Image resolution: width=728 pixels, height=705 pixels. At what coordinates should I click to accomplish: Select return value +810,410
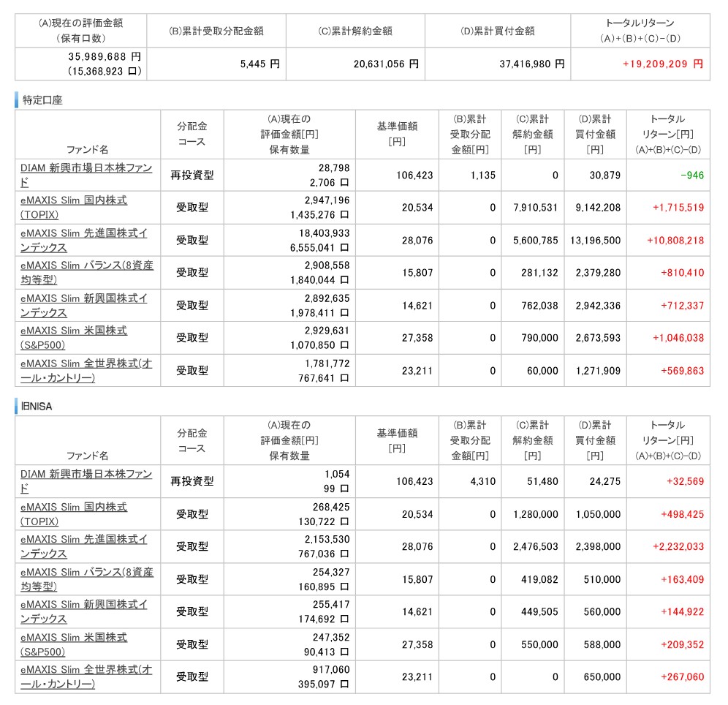[683, 272]
